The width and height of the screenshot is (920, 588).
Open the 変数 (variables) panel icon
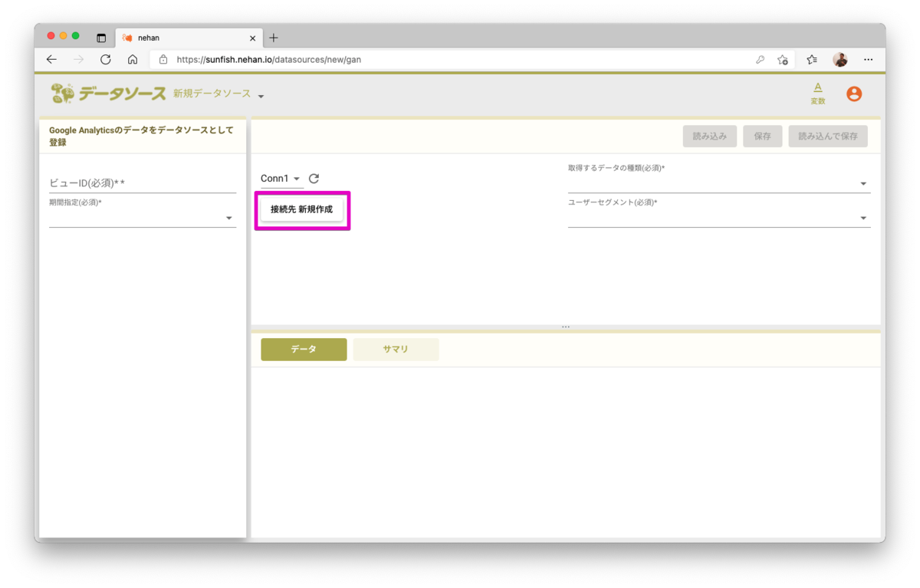point(818,92)
